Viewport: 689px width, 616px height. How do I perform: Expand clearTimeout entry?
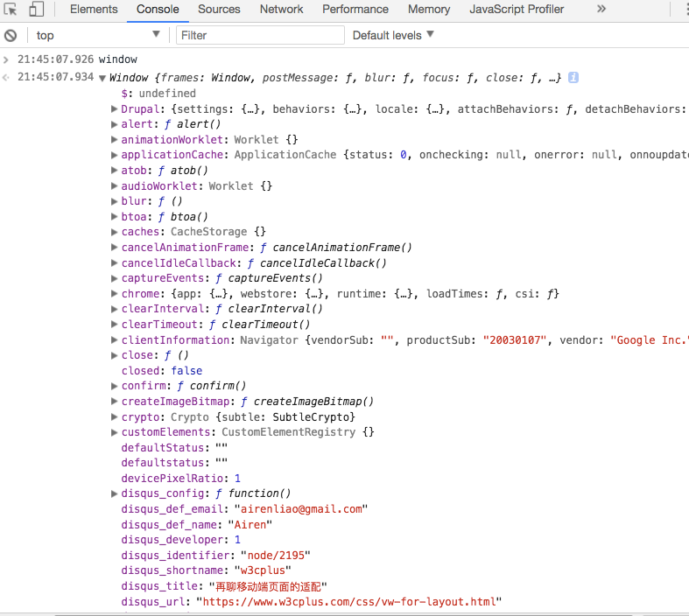click(114, 324)
